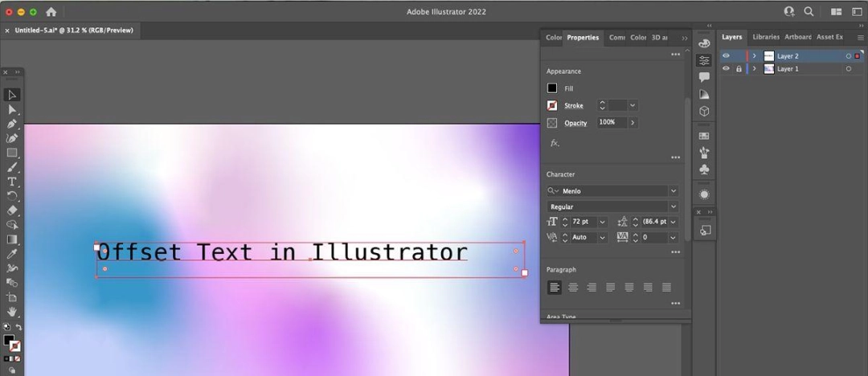Switch to the Properties tab
The height and width of the screenshot is (376, 868).
click(583, 38)
